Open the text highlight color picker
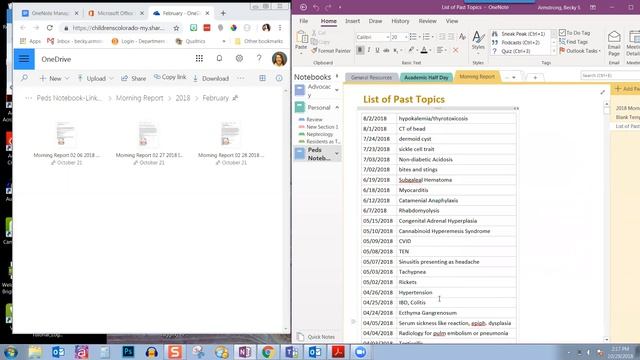This screenshot has width=640, height=360. pos(411,50)
